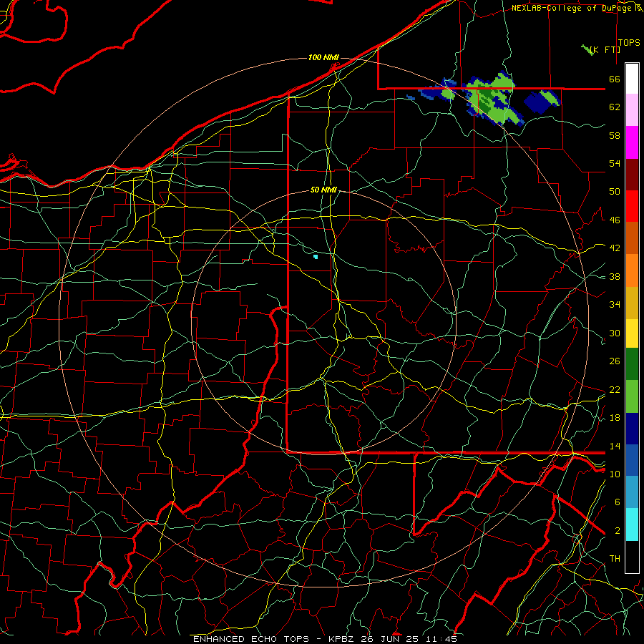Click the magenta legend swatch
The width and height of the screenshot is (644, 644).
pos(632,142)
